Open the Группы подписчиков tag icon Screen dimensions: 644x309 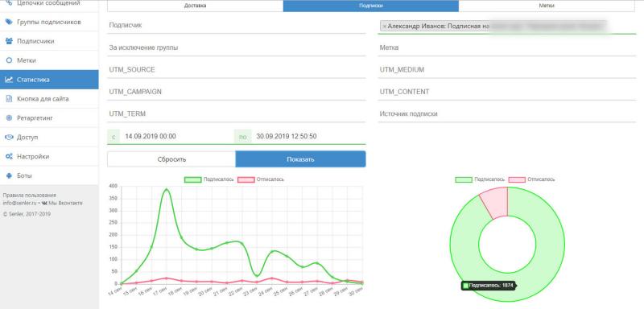point(9,22)
